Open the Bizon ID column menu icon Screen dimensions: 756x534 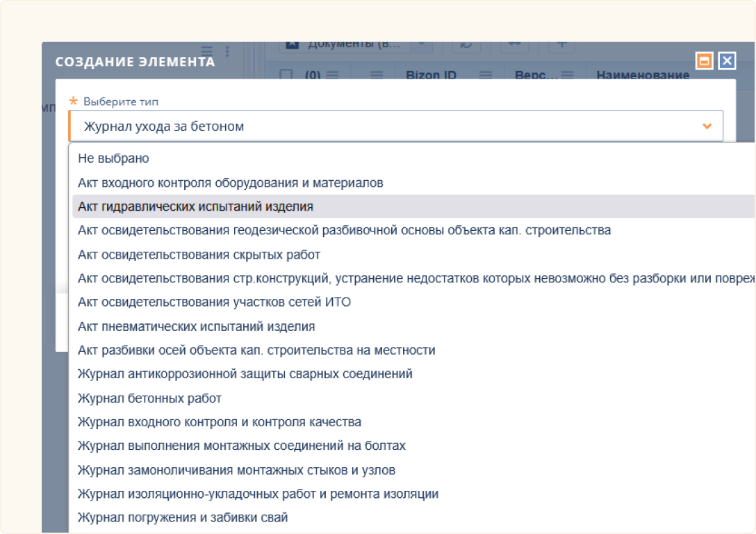(486, 73)
